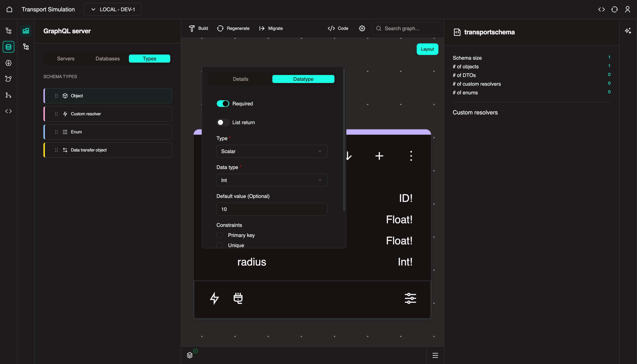The height and width of the screenshot is (364, 637).
Task: Switch to the Details tab in popup
Action: click(x=241, y=79)
